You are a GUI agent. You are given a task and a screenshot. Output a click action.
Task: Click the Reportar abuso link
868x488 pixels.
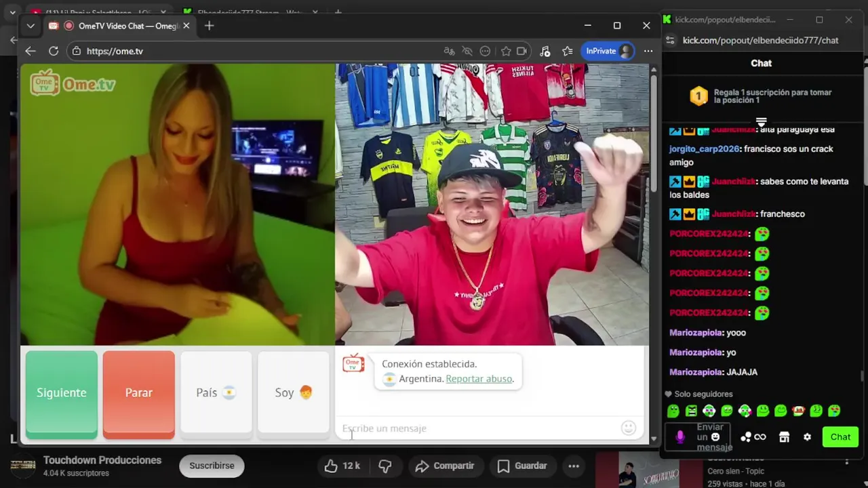[479, 379]
